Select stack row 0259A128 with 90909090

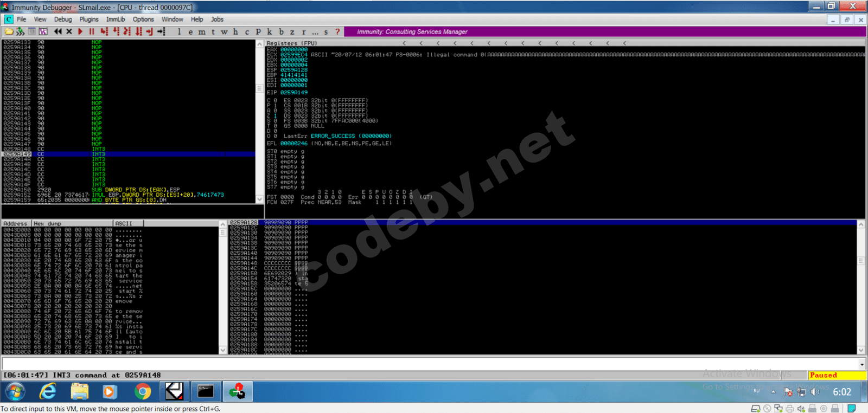click(542, 223)
